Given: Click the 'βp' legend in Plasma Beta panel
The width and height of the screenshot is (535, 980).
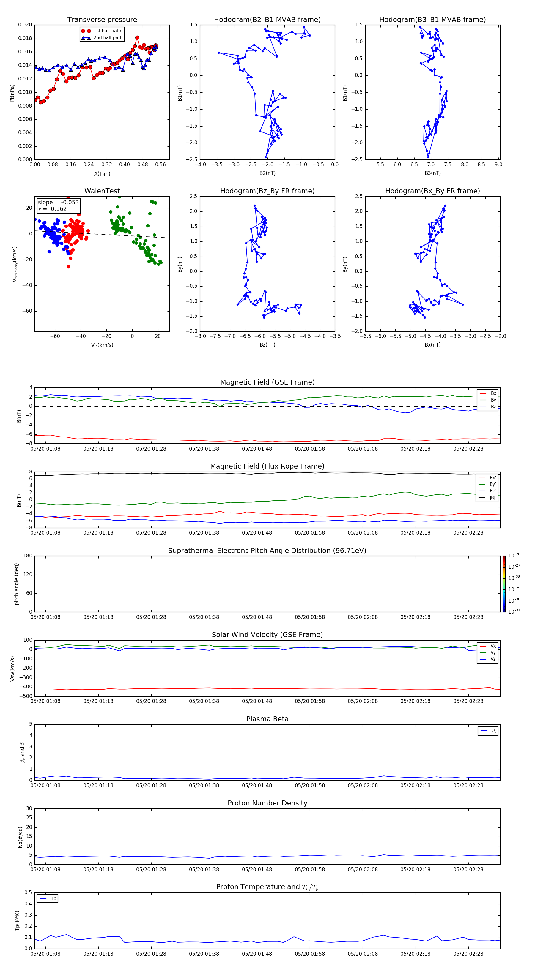Looking at the screenshot, I should pos(488,731).
